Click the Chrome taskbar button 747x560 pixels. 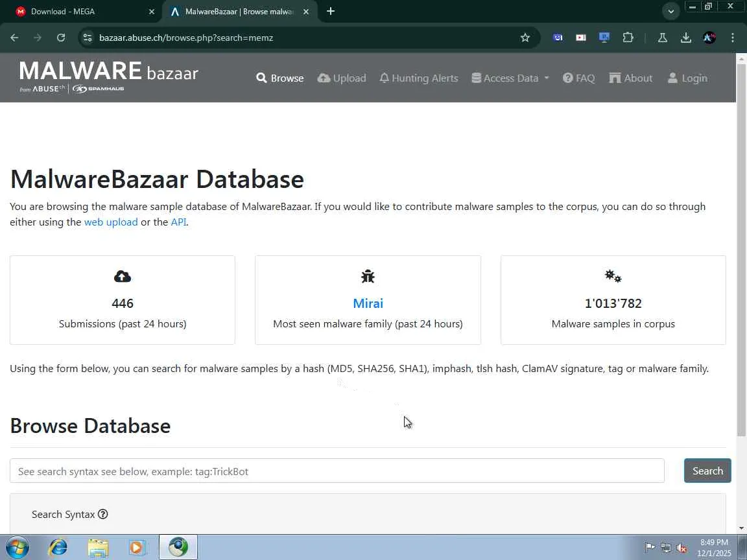[x=178, y=547]
